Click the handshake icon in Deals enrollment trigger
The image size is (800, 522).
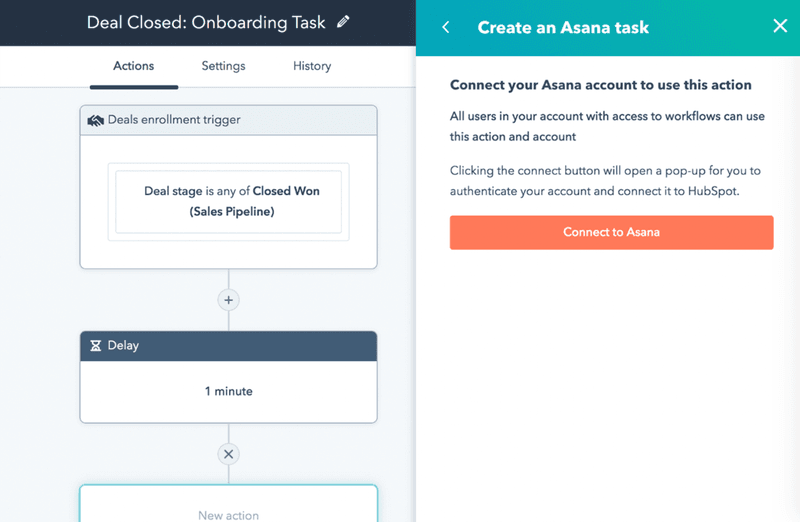pyautogui.click(x=95, y=120)
